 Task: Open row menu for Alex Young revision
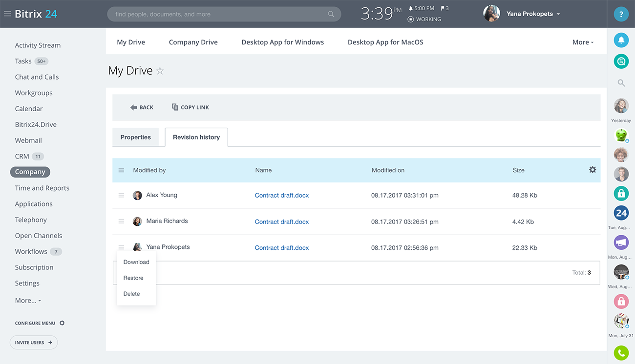coord(121,195)
